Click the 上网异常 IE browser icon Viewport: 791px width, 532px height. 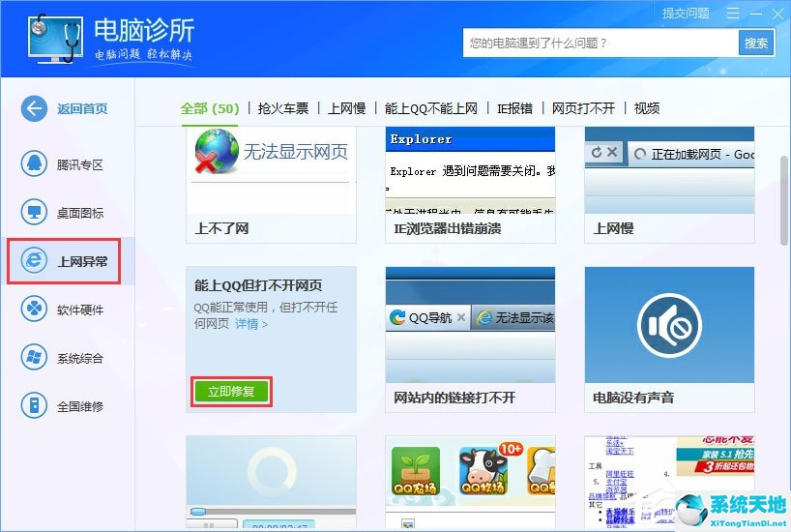[34, 260]
